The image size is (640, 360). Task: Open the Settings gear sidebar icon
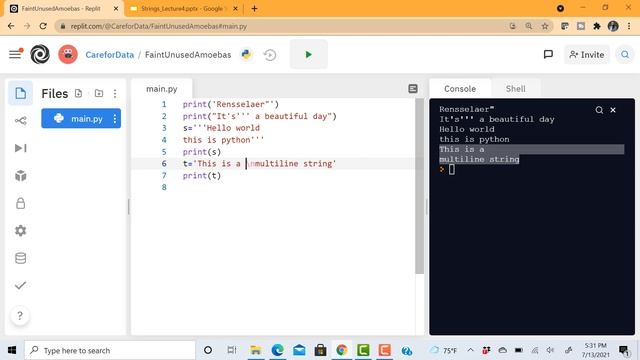[x=20, y=231]
